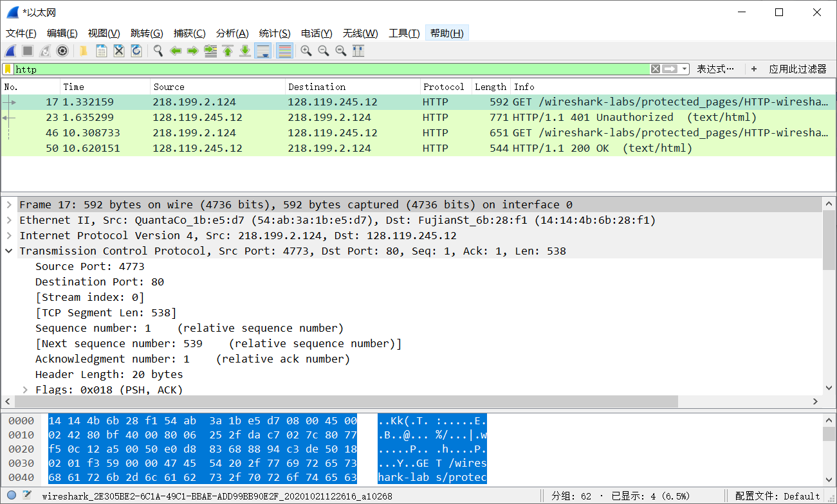The image size is (837, 504).
Task: Open the 编辑(E) menu
Action: [x=62, y=33]
